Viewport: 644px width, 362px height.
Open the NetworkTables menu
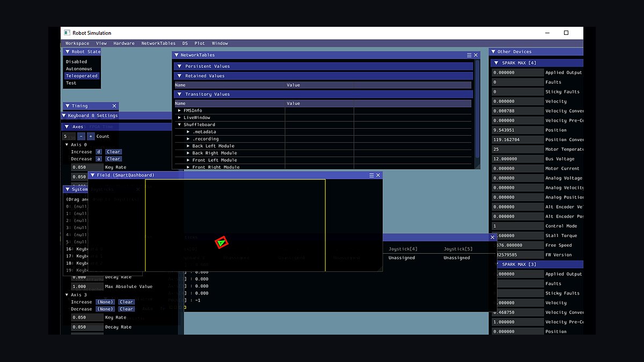158,43
